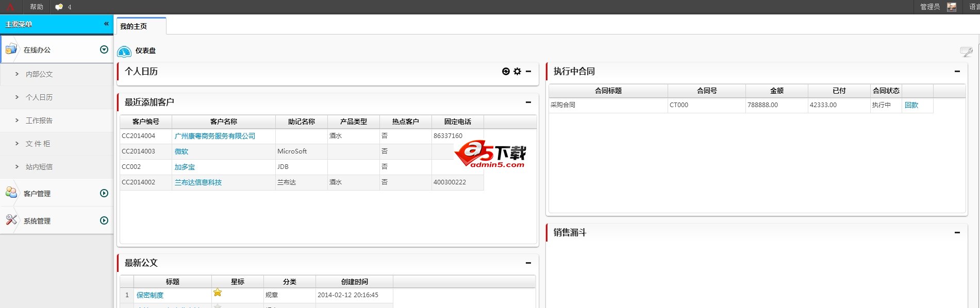
Task: Open 个人日历 panel settings gear
Action: click(x=518, y=72)
